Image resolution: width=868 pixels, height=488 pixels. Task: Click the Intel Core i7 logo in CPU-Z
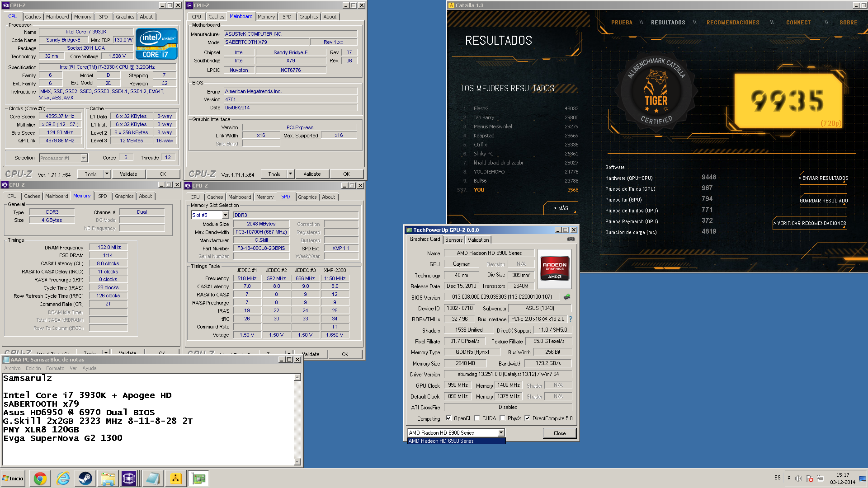point(156,44)
